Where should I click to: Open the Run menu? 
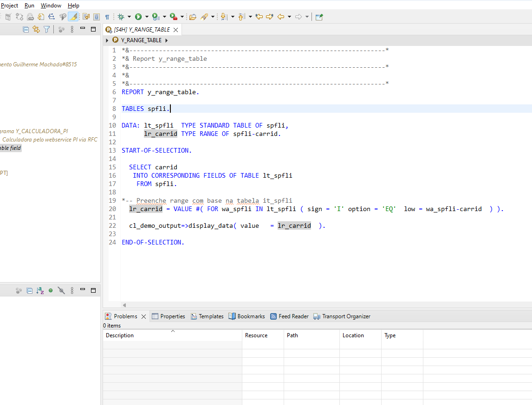coord(29,5)
